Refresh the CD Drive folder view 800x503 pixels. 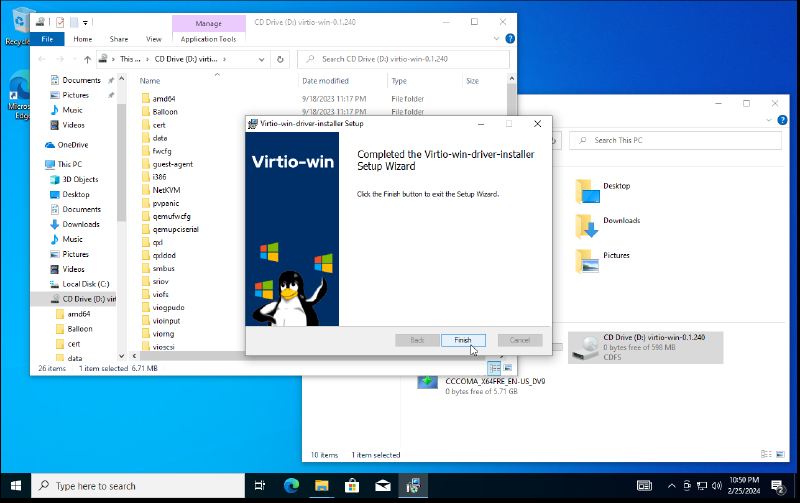280,59
